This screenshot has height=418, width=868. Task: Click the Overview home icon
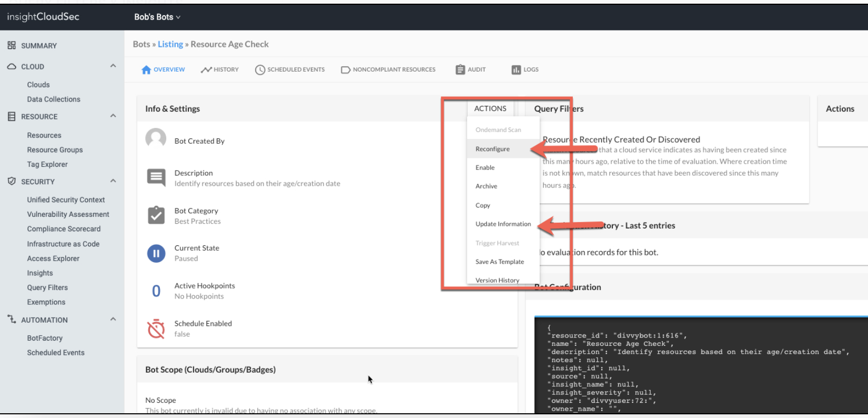click(146, 69)
